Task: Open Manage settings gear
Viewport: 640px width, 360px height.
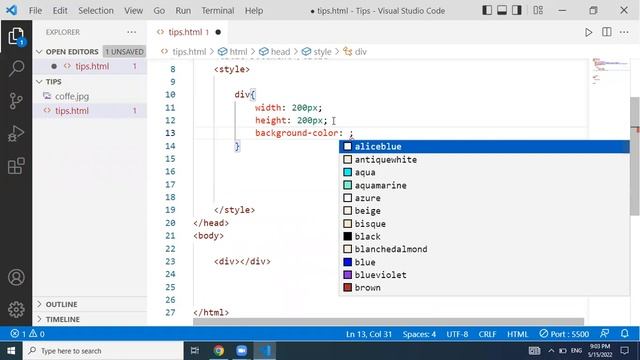Action: pos(16,309)
